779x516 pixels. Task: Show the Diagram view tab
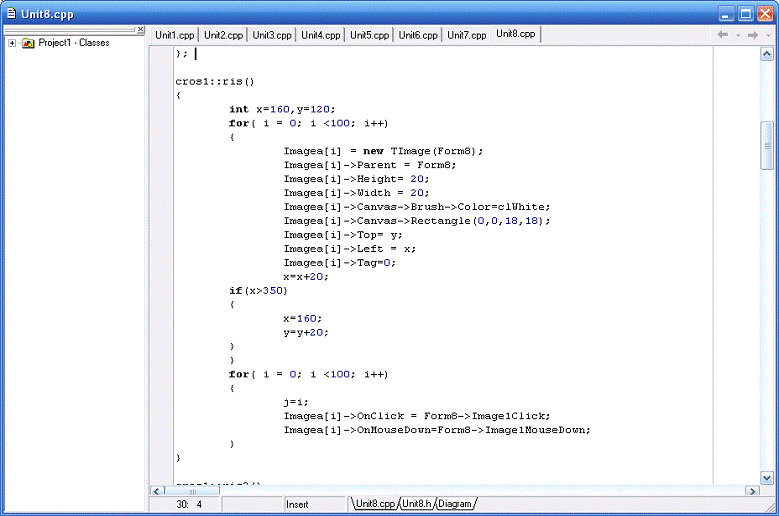(x=453, y=504)
